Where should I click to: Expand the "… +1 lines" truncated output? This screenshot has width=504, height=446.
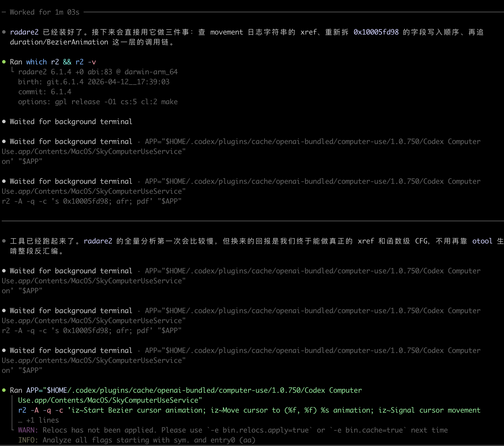(x=39, y=420)
